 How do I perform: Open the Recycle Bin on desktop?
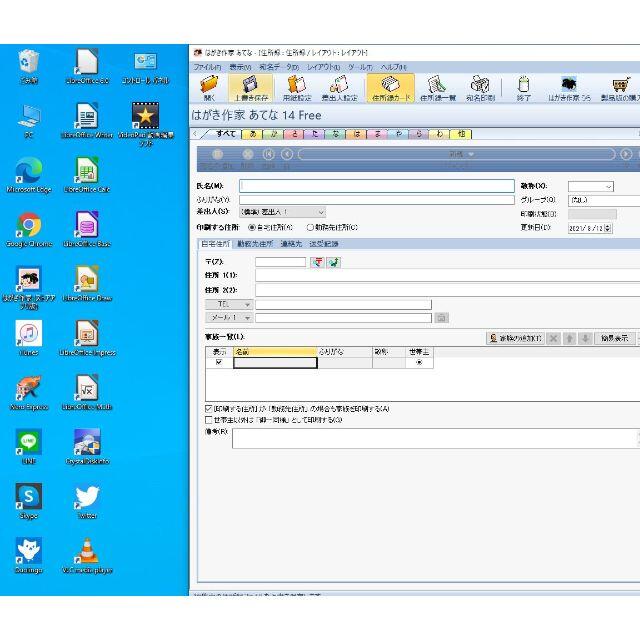(29, 66)
